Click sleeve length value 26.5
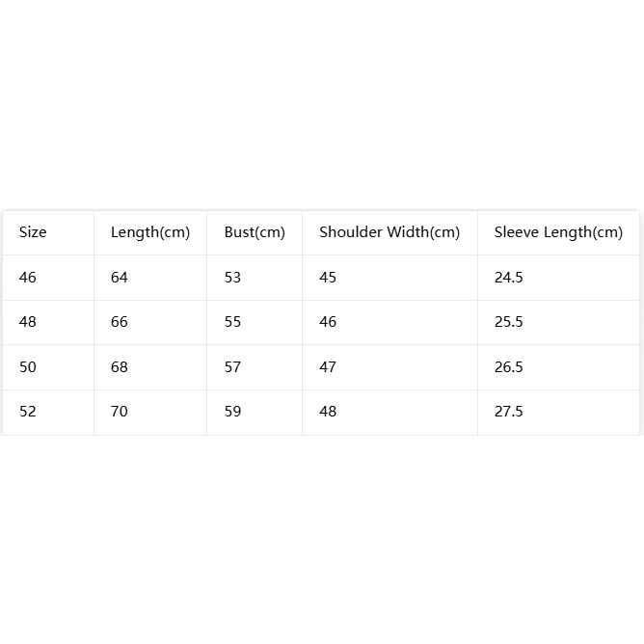This screenshot has width=644, height=644. click(508, 366)
